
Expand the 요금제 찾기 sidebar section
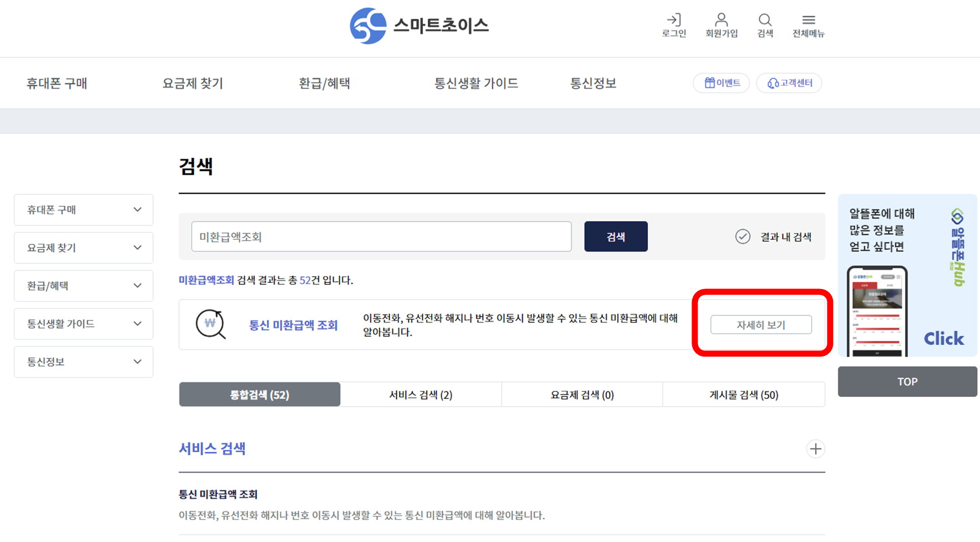[x=83, y=247]
